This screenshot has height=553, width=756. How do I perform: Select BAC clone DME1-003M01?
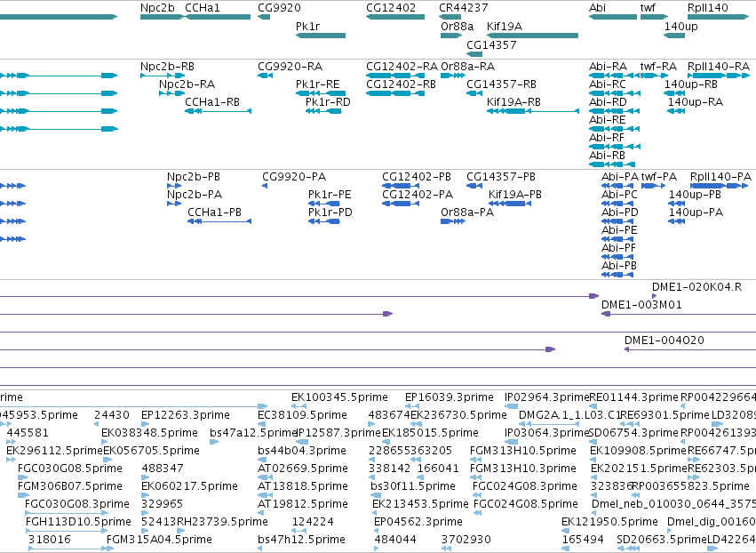click(x=679, y=314)
